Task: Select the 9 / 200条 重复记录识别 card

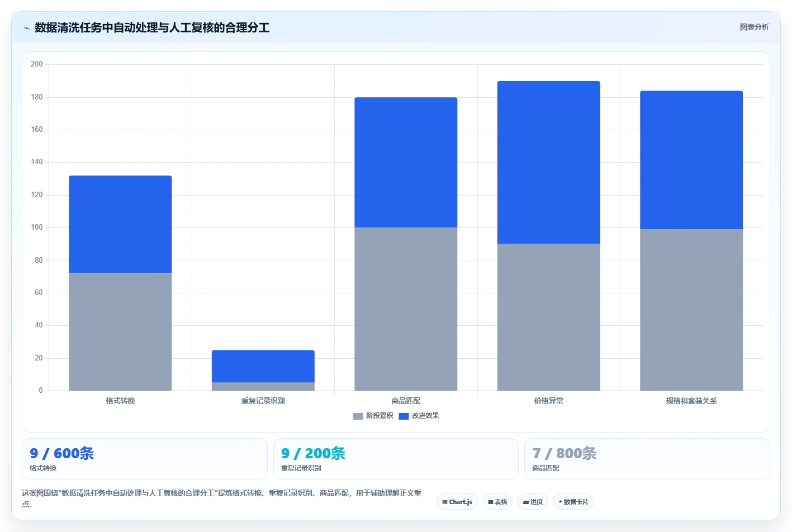Action: 396,459
